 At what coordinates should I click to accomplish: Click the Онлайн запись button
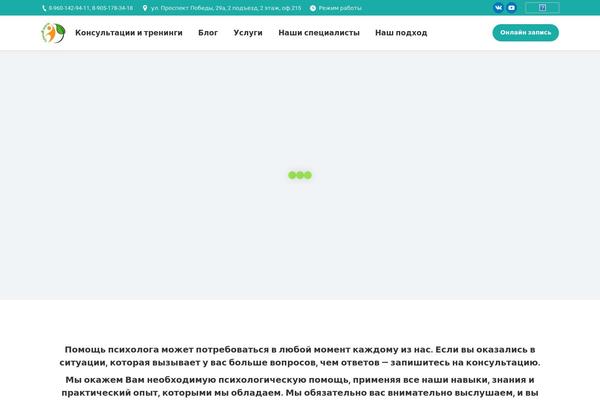(525, 33)
